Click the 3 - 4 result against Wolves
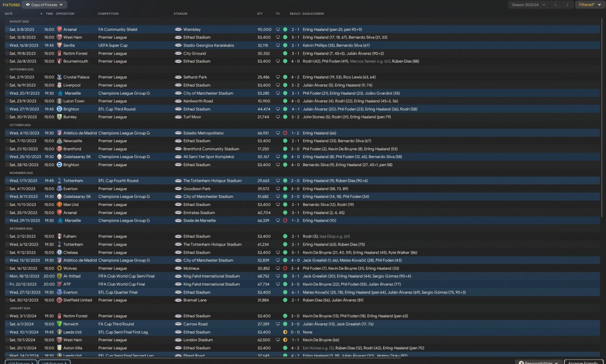 (296, 268)
